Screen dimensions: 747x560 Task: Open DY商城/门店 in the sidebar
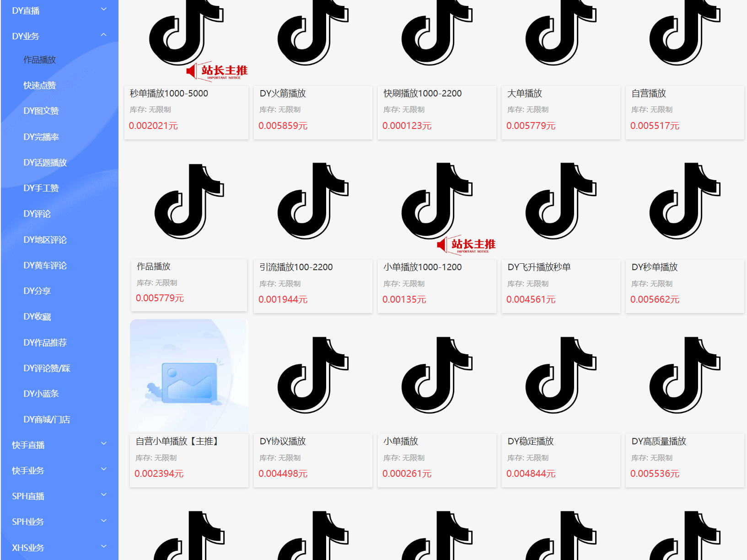click(x=47, y=419)
